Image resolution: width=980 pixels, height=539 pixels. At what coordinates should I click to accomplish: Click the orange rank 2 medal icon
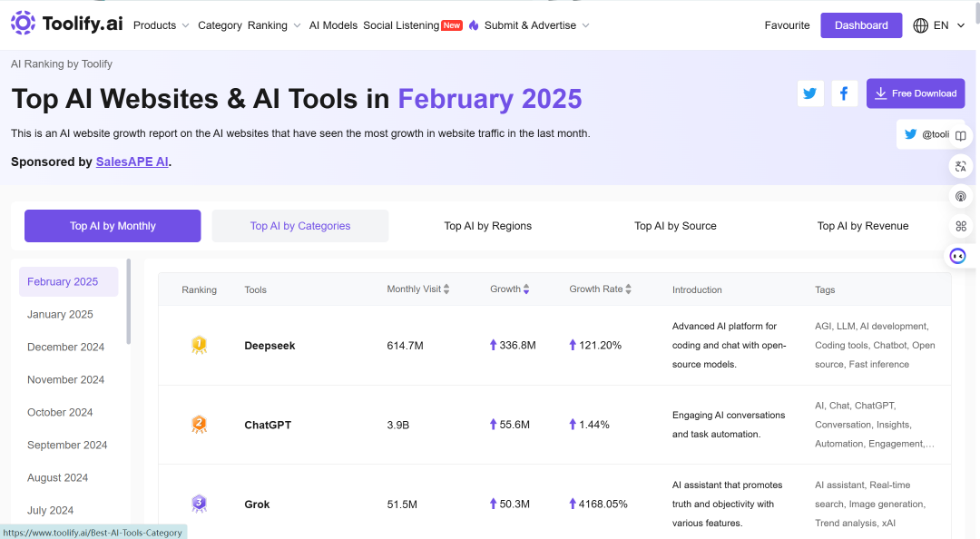pyautogui.click(x=199, y=425)
